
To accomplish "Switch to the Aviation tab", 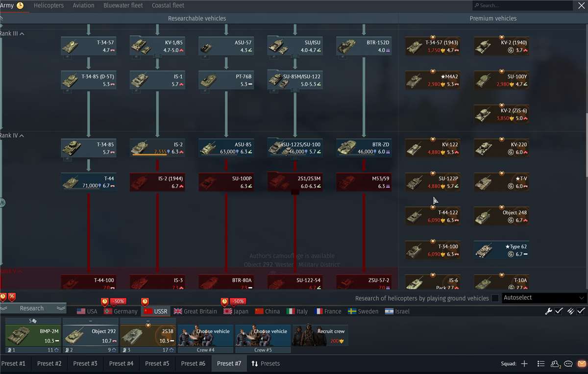I will point(83,5).
